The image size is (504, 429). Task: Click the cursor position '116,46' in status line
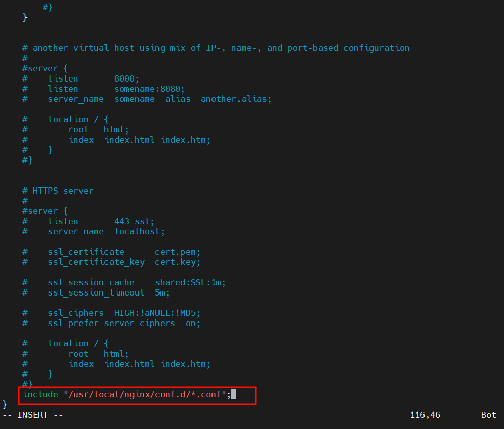tap(425, 415)
